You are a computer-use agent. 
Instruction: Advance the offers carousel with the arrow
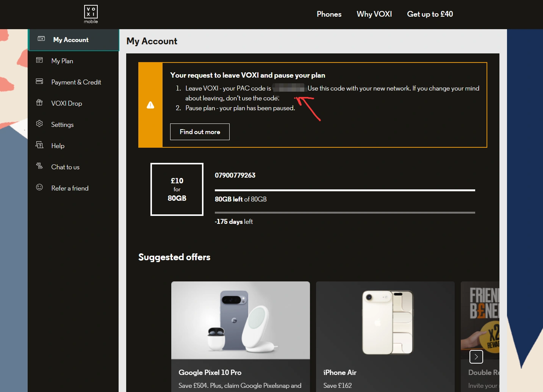(476, 357)
